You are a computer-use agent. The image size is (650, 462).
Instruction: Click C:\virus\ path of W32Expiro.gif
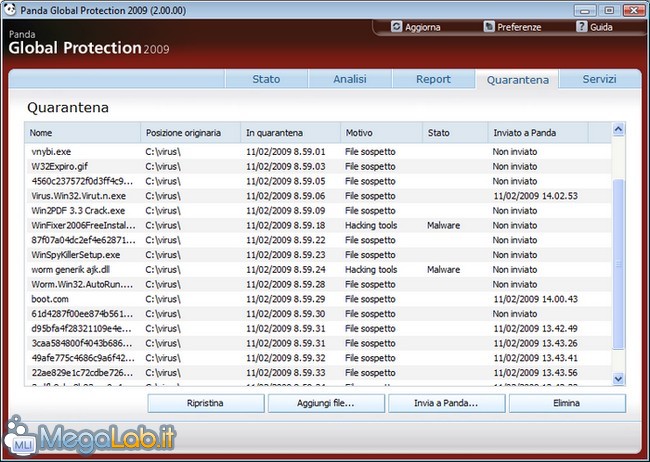coord(163,166)
